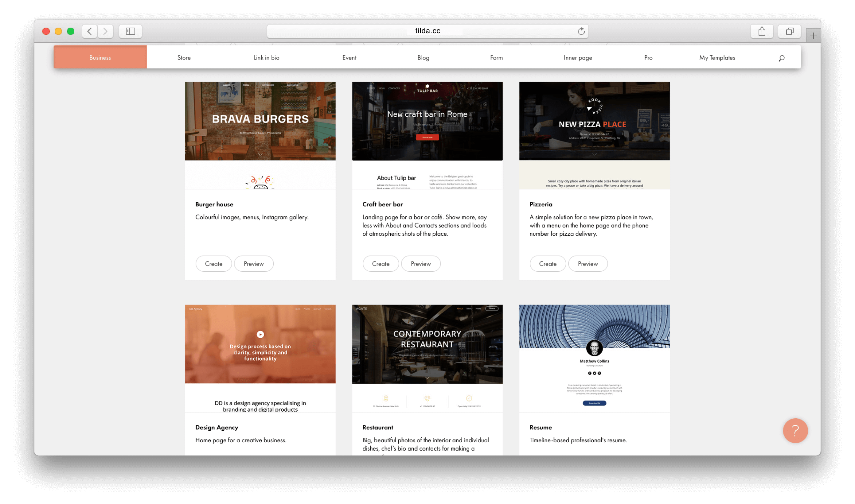This screenshot has width=855, height=504.
Task: Click the down chevron on New Pizza Place
Action: [x=594, y=154]
